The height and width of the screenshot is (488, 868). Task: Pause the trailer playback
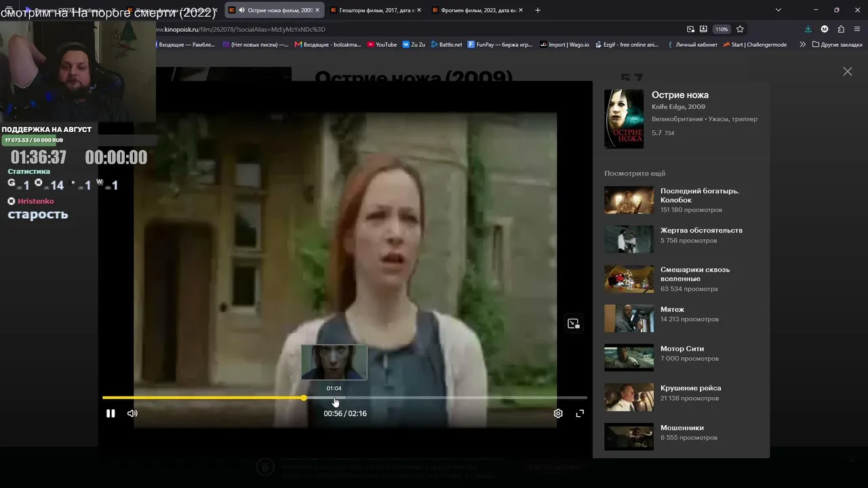(x=111, y=413)
